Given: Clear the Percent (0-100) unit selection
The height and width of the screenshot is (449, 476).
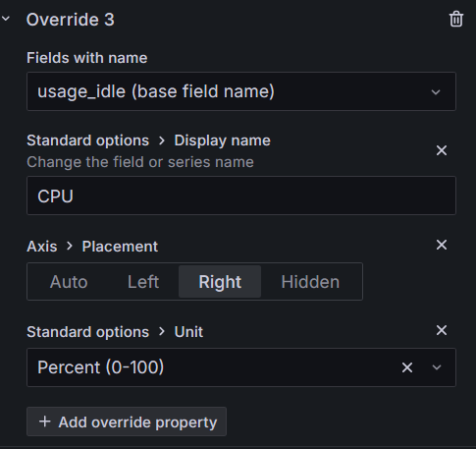Looking at the screenshot, I should pos(407,367).
